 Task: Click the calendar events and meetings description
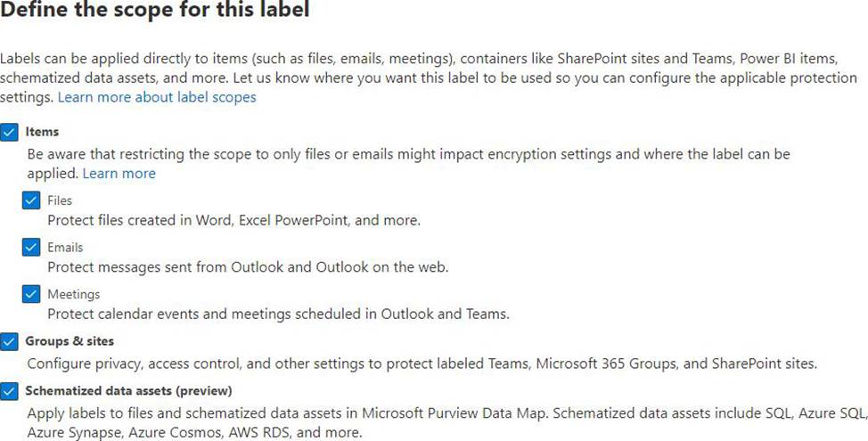pyautogui.click(x=278, y=314)
